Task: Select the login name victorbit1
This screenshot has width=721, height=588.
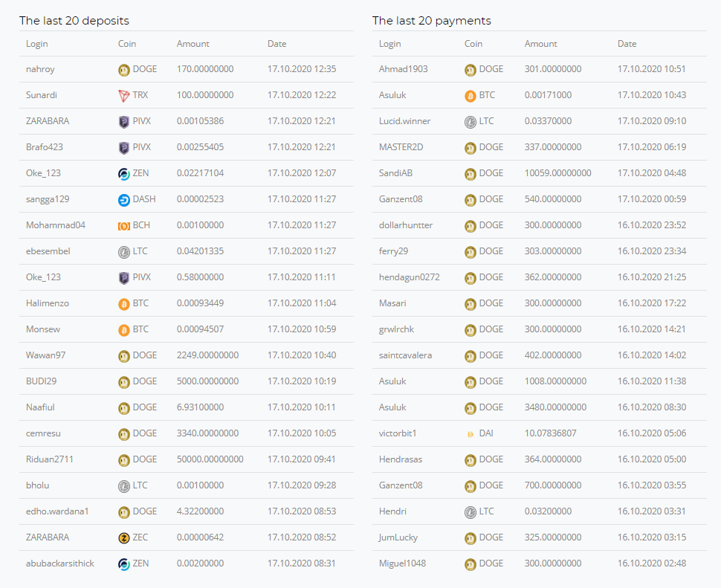Action: coord(398,433)
